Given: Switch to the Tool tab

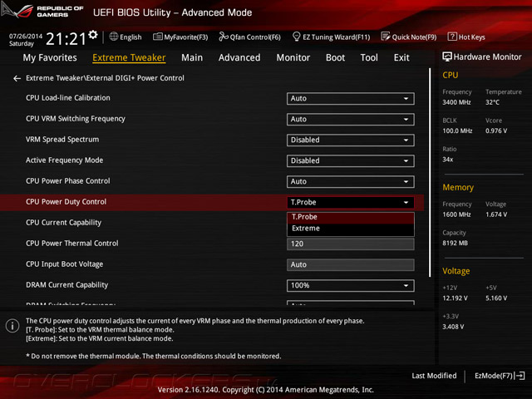Looking at the screenshot, I should pos(369,57).
